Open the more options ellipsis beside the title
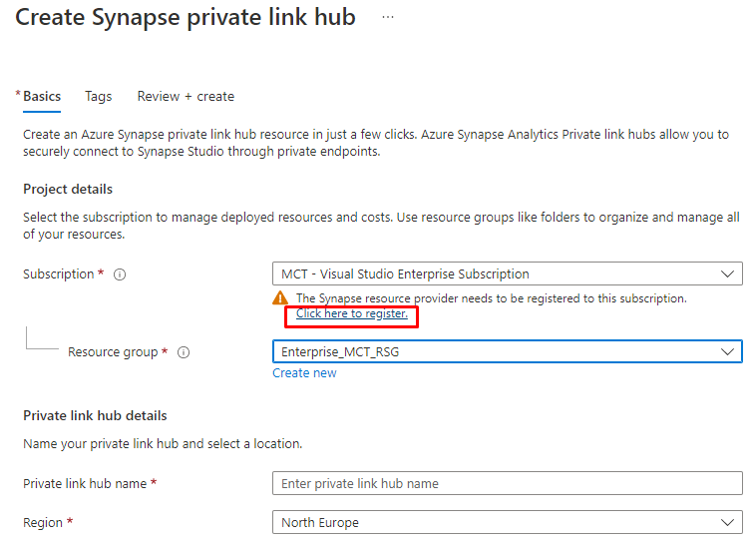Viewport: 756px width, 546px height. (x=387, y=18)
